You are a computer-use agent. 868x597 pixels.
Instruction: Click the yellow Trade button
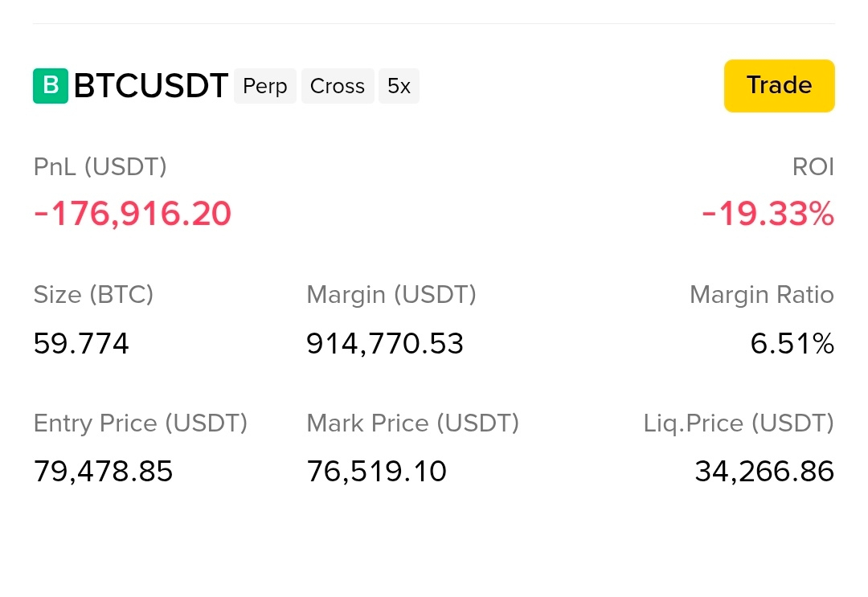[779, 86]
